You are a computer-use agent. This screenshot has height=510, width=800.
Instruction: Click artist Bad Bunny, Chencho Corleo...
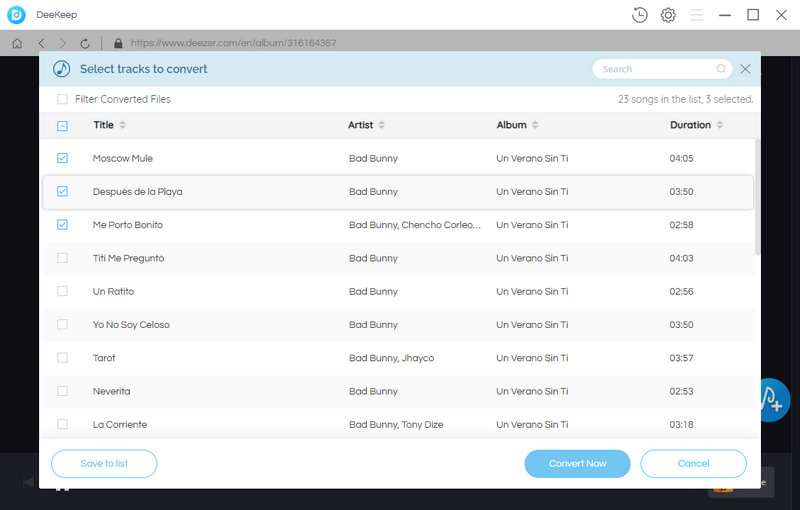pos(415,225)
